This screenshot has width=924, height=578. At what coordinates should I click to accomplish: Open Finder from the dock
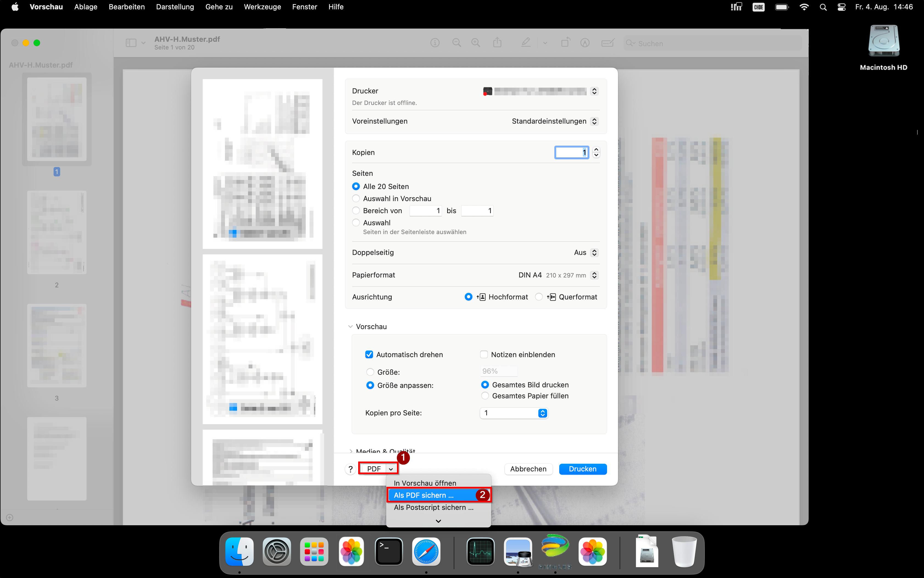(239, 552)
